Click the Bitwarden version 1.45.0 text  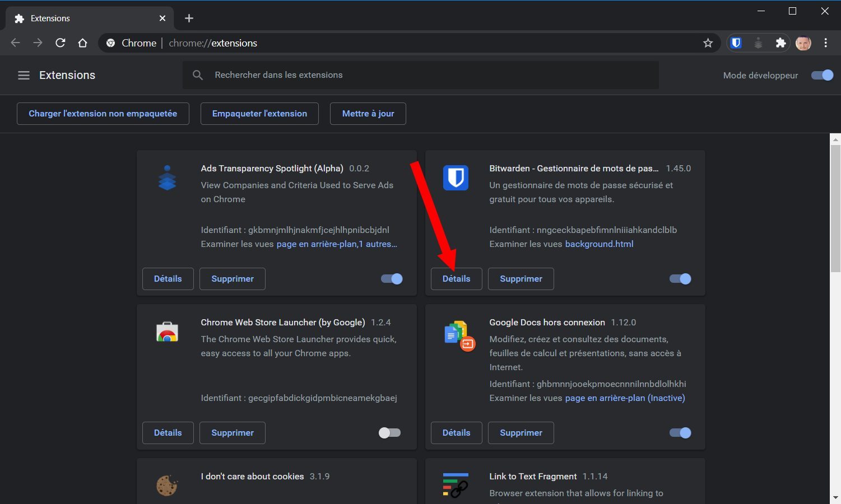point(679,169)
